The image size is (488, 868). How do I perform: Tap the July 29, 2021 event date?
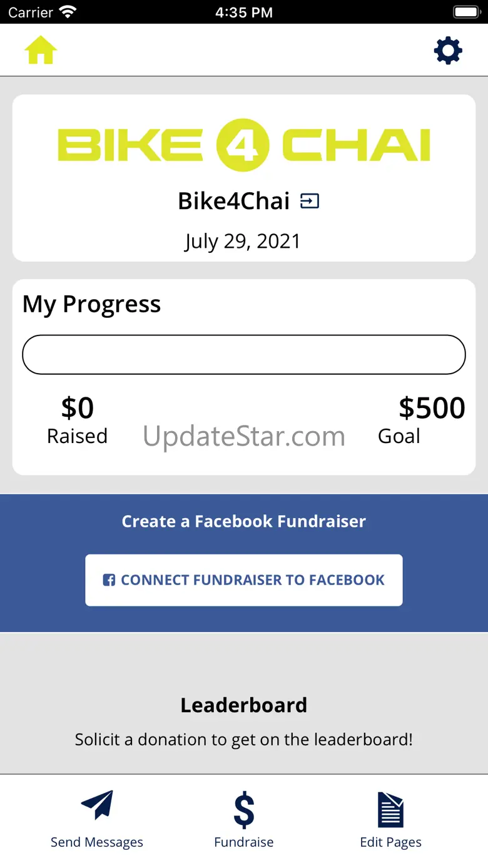click(243, 242)
